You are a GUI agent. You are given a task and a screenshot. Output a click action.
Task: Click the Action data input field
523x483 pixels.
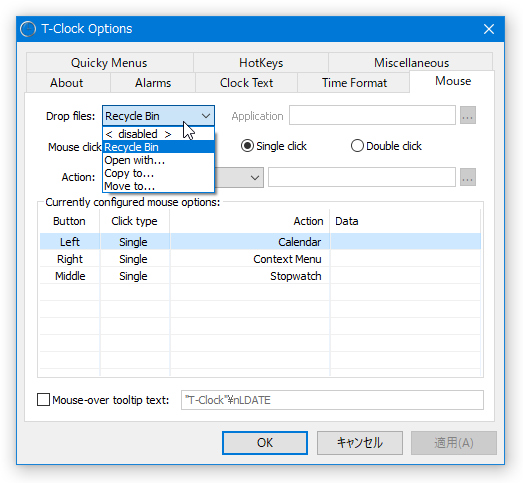click(362, 177)
